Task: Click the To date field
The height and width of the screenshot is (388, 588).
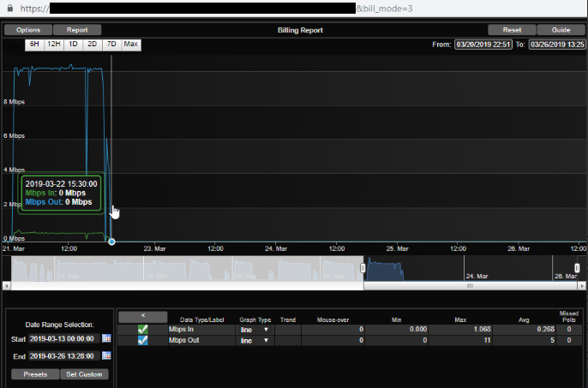Action: click(x=557, y=45)
